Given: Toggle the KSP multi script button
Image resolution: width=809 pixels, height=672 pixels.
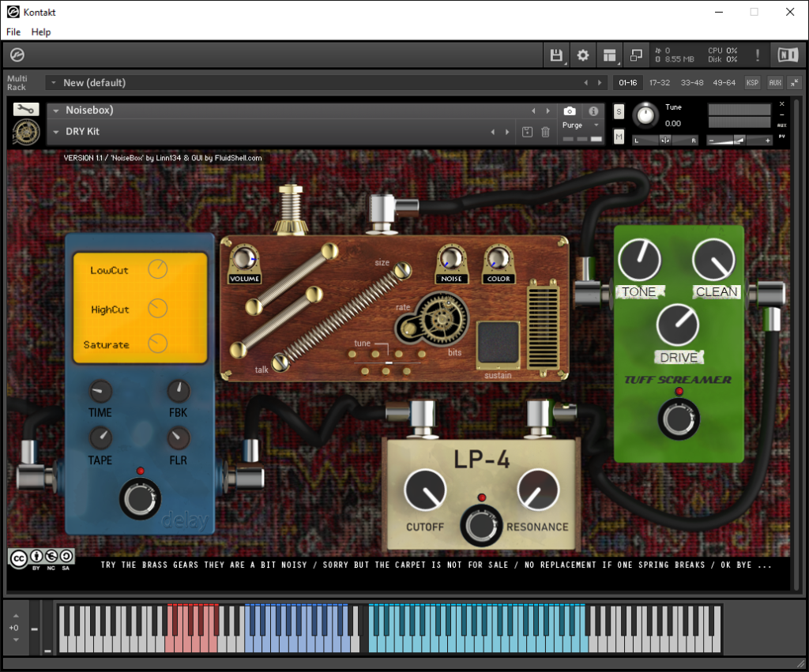Looking at the screenshot, I should pos(752,82).
